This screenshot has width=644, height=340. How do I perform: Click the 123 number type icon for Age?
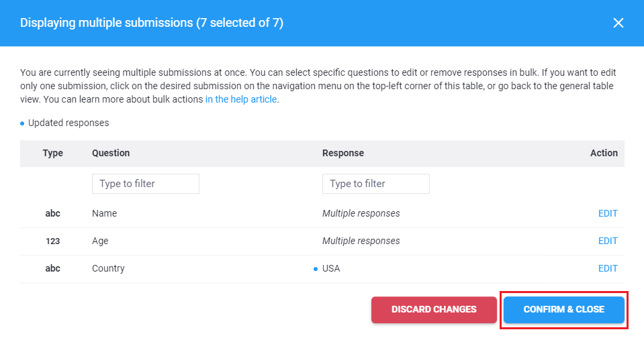coord(52,241)
